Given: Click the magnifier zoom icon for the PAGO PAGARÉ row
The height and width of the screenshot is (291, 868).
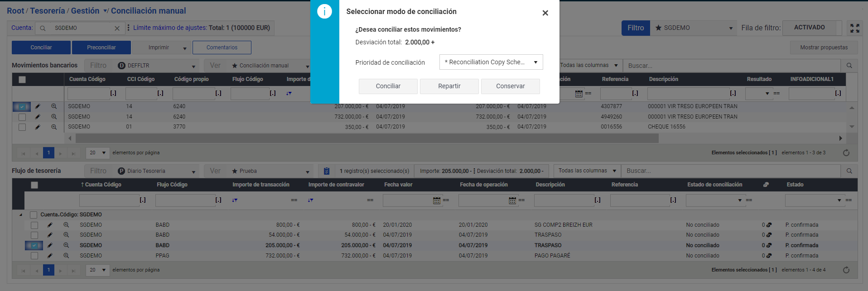Looking at the screenshot, I should pos(66,256).
